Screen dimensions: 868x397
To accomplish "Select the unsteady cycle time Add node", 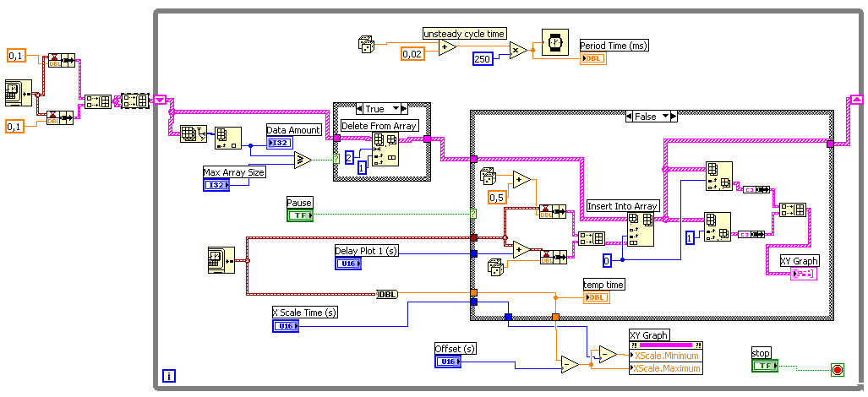I will point(447,48).
